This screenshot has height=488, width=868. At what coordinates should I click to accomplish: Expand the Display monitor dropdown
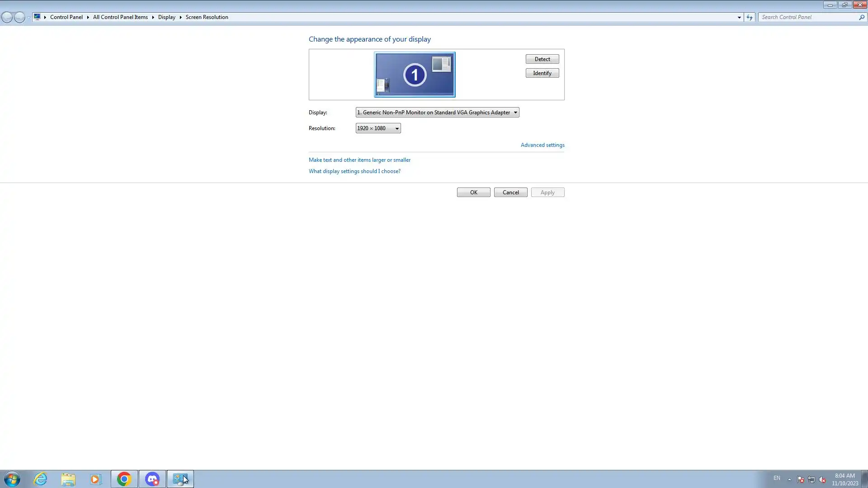[x=437, y=113]
